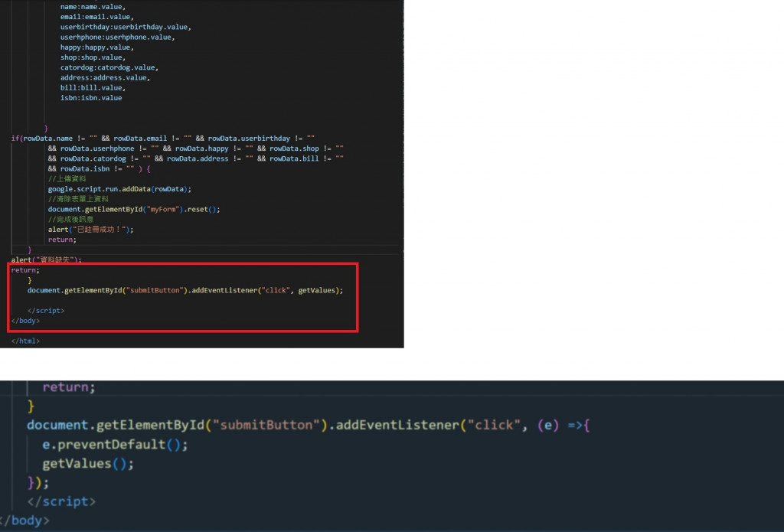This screenshot has height=532, width=784.
Task: Click "</script>" in the enlarged lower snippet
Action: point(61,501)
